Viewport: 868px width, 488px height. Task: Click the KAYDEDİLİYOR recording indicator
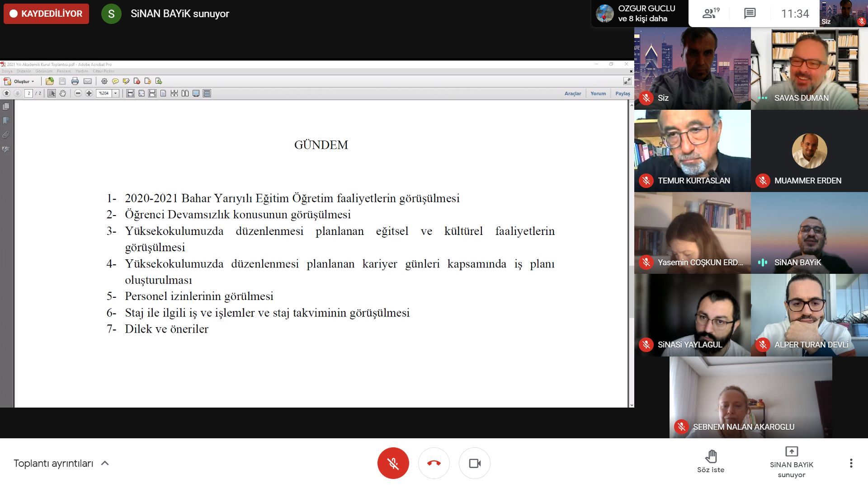tap(46, 14)
